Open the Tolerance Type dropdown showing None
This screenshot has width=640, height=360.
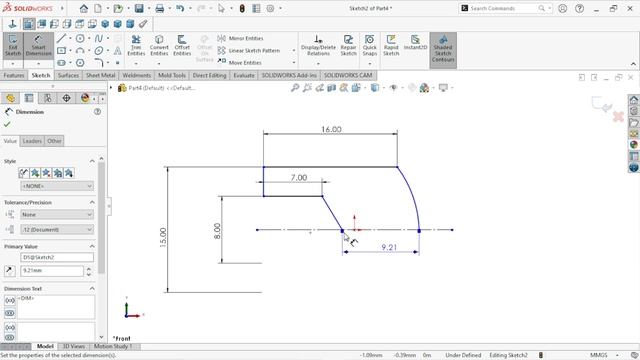[57, 215]
